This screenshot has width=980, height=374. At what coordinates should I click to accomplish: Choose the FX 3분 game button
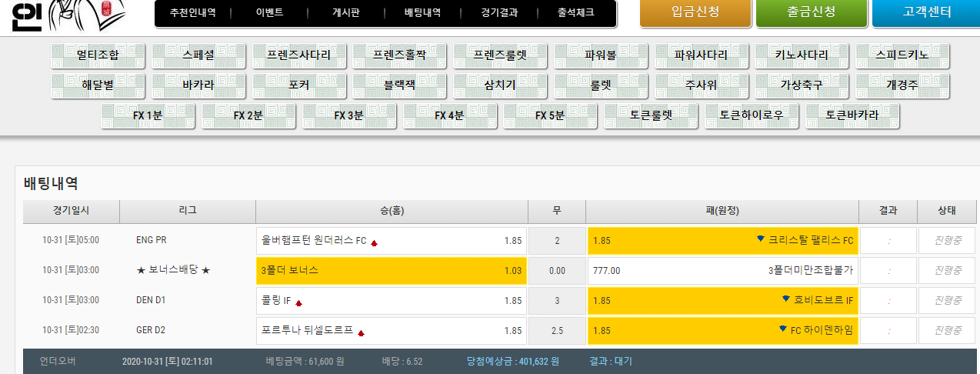click(x=349, y=115)
